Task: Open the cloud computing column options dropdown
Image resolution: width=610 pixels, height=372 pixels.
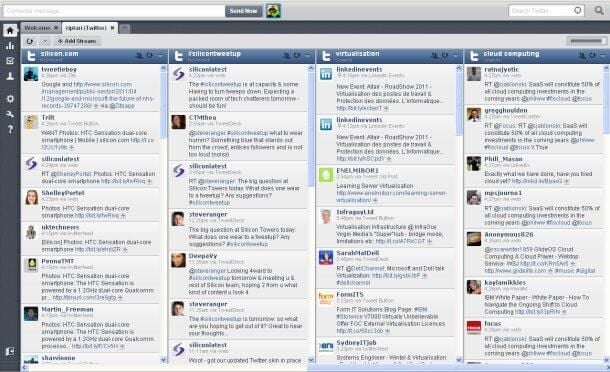Action: (603, 56)
